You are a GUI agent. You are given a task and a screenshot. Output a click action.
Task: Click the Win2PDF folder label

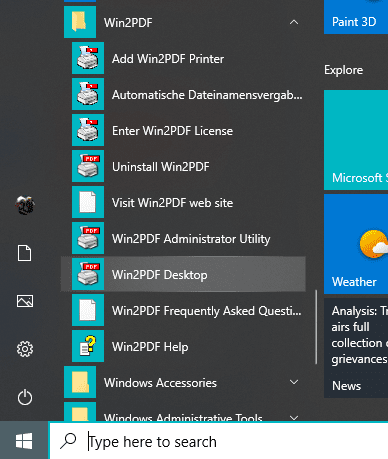click(128, 23)
